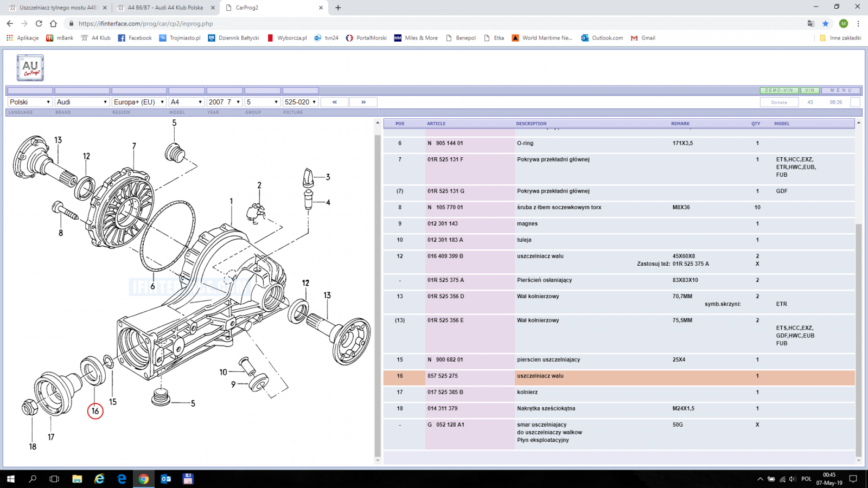The image size is (868, 488).
Task: Click article N 900 682 01
Action: [445, 359]
